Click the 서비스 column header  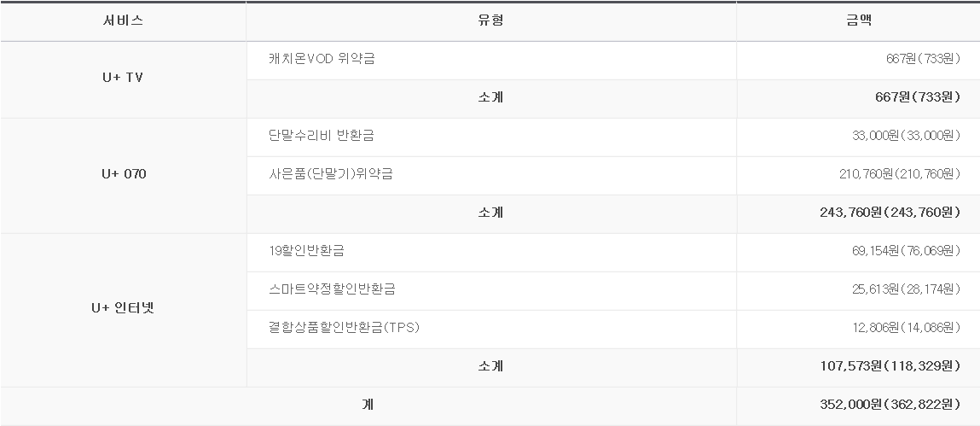pyautogui.click(x=123, y=20)
